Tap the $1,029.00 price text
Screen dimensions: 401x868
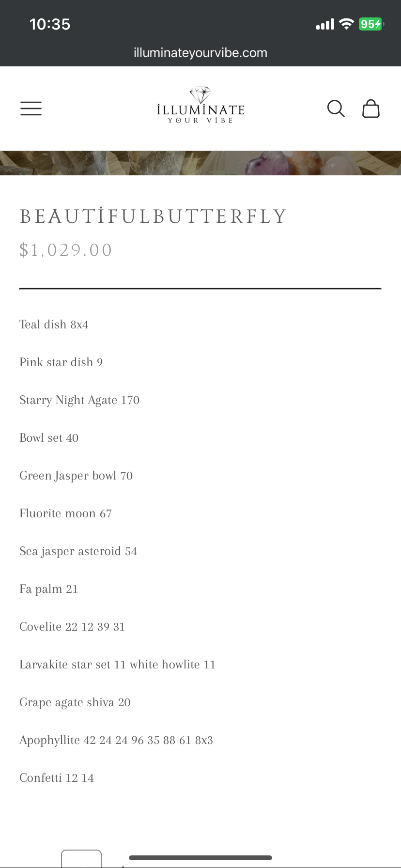click(x=66, y=250)
